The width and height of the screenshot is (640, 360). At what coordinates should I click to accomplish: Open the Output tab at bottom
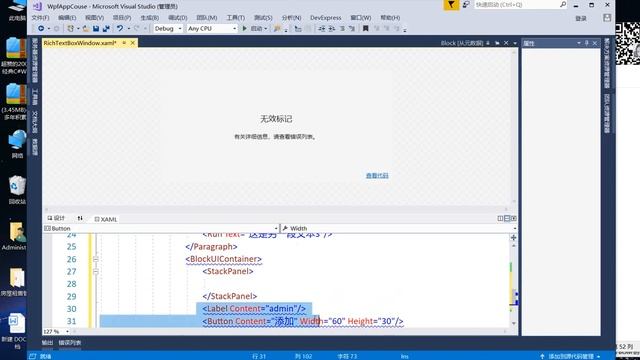[47, 343]
